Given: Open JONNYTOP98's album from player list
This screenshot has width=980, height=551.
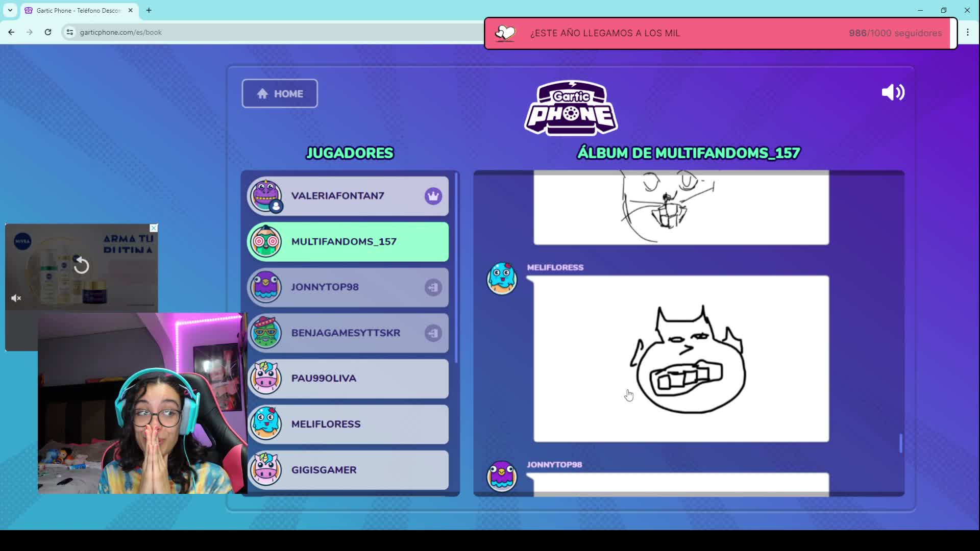Looking at the screenshot, I should [x=348, y=287].
